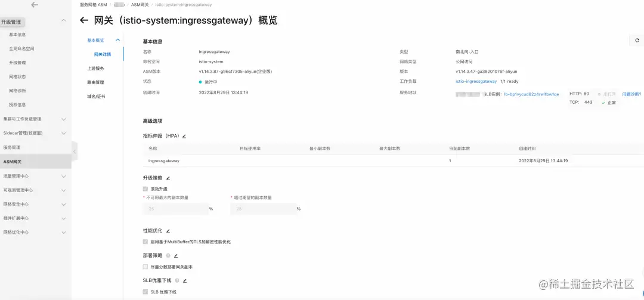Toggle the 滚动升级 checkbox
644x300 pixels.
click(145, 189)
